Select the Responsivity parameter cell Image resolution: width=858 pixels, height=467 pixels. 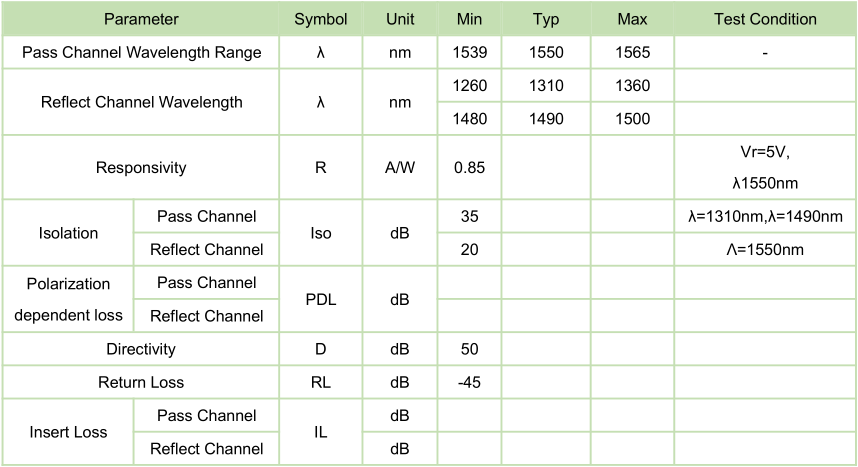(141, 168)
